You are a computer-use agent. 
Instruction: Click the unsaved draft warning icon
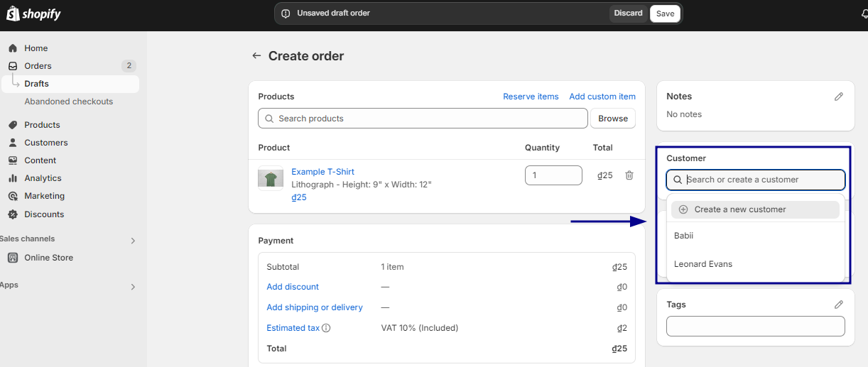tap(286, 13)
